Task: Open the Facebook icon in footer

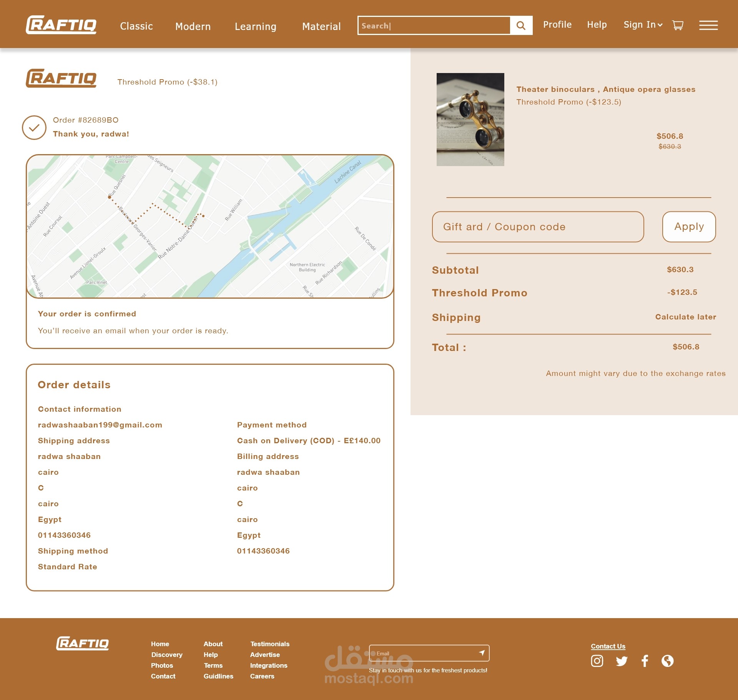Action: 645,661
